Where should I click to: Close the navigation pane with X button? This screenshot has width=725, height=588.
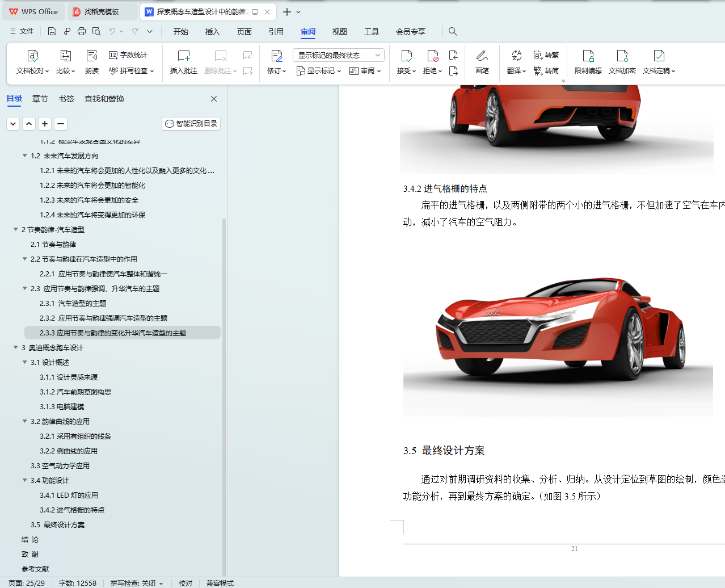[214, 99]
